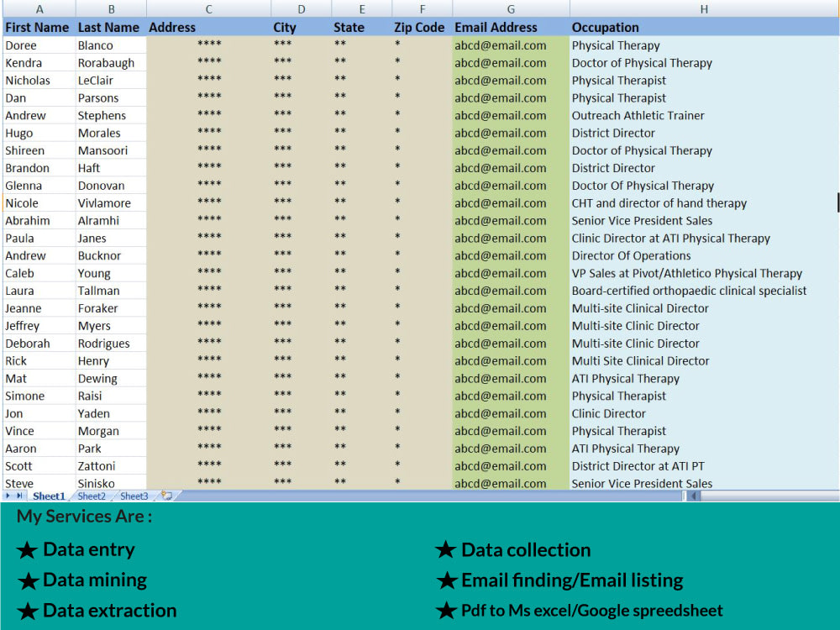Switch to the Sheet2 tab
Screen dimensions: 840x630
tap(92, 496)
